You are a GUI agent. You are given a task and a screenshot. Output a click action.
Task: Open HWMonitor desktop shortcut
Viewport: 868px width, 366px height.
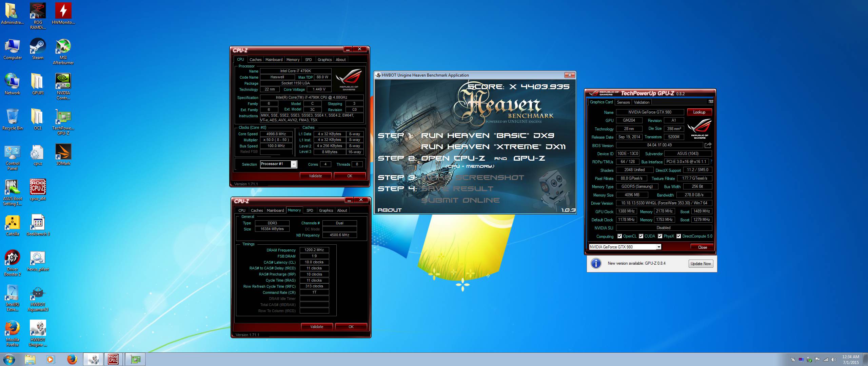[x=63, y=14]
